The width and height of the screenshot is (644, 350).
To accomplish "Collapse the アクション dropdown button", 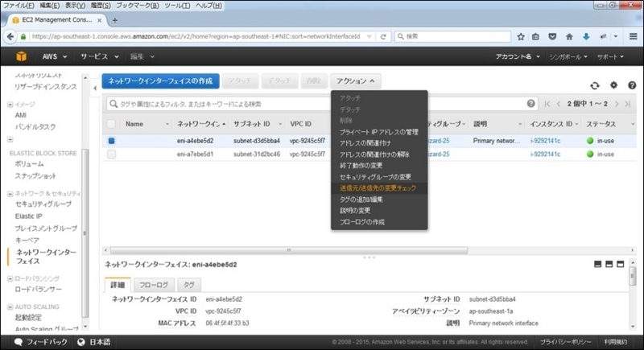I will (355, 81).
